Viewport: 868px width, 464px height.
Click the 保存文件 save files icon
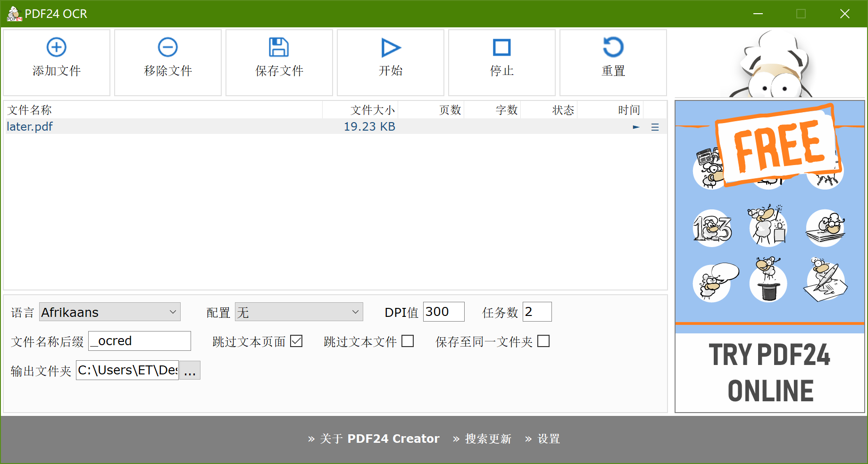[279, 47]
